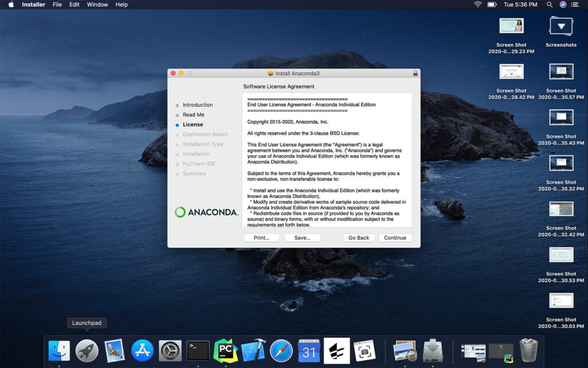Launch Safari from the dock
The image size is (588, 368).
tap(281, 351)
